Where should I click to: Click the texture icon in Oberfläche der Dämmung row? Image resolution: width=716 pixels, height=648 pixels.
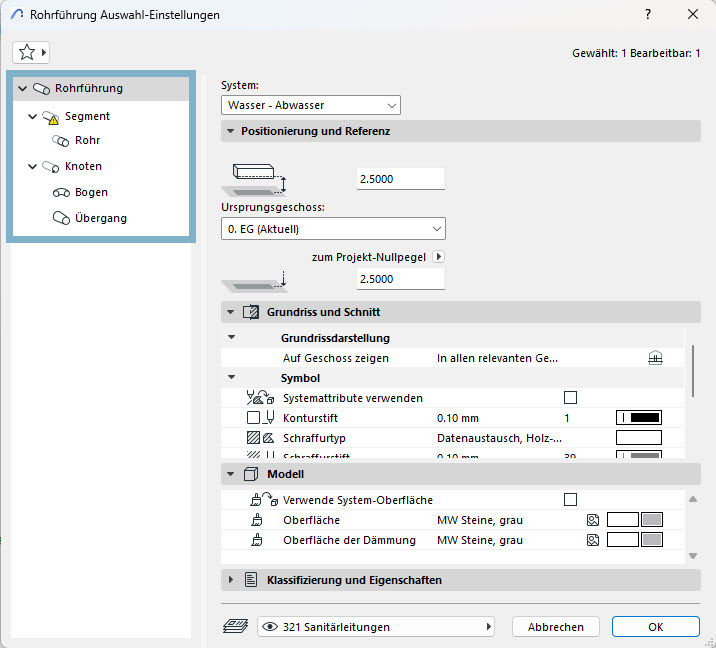tap(593, 540)
